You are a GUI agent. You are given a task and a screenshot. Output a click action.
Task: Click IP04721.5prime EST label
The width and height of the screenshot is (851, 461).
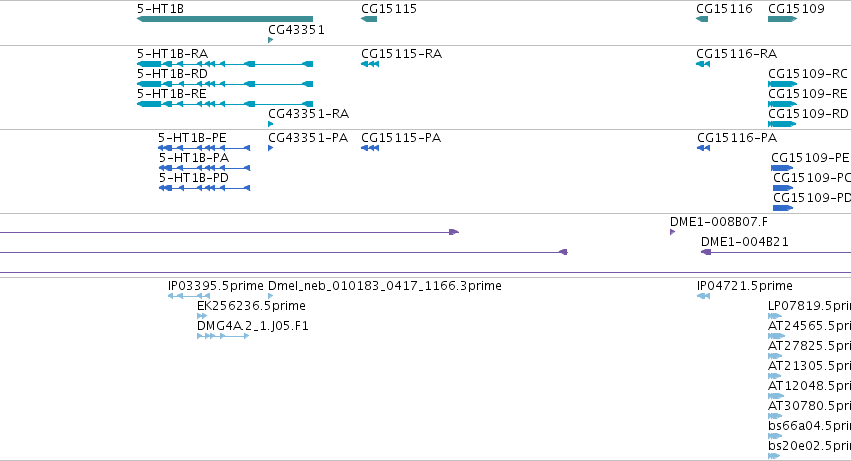(745, 286)
